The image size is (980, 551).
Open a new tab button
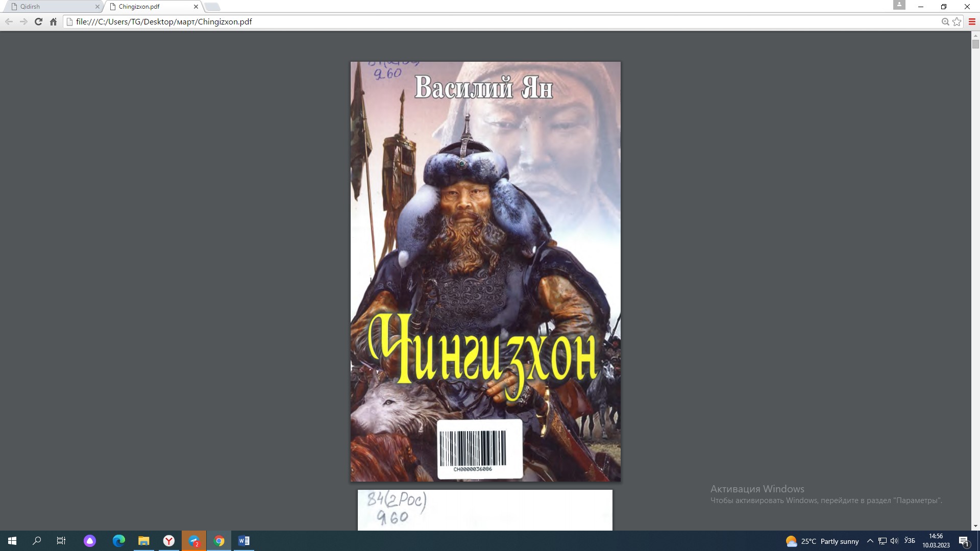point(212,7)
